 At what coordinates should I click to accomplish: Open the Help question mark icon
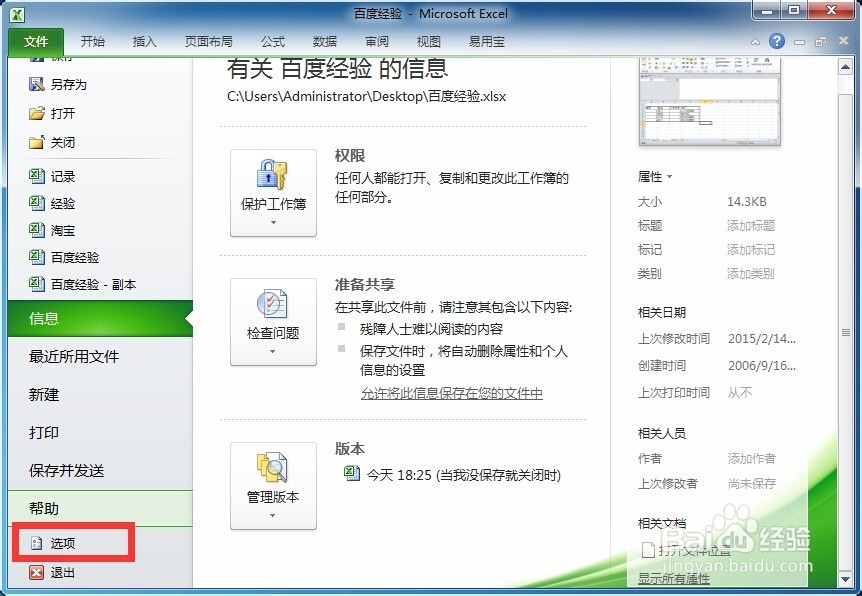(x=777, y=41)
